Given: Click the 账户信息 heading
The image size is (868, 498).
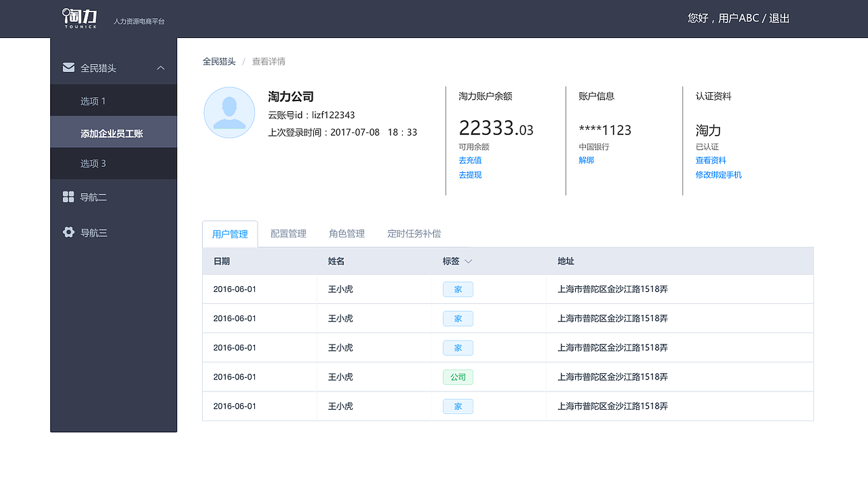Looking at the screenshot, I should (596, 96).
